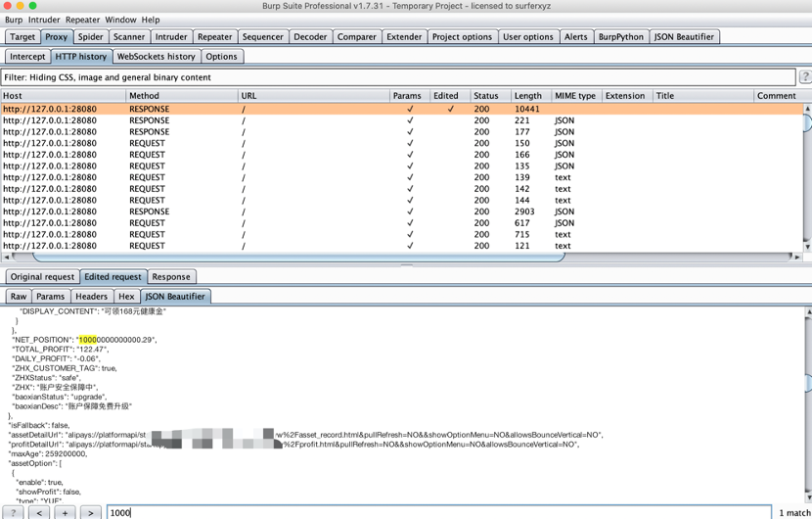Open the Repeater tab
The width and height of the screenshot is (812, 519).
[214, 37]
